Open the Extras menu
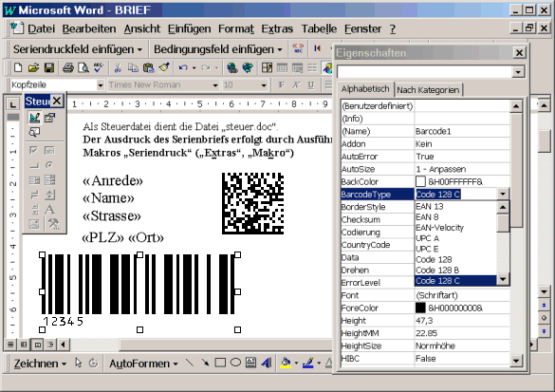Viewport: 555px width, 392px height. pyautogui.click(x=277, y=28)
